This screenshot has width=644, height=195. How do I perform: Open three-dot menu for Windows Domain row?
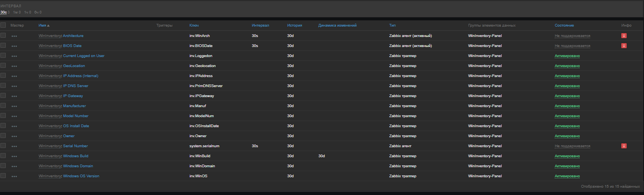point(14,166)
